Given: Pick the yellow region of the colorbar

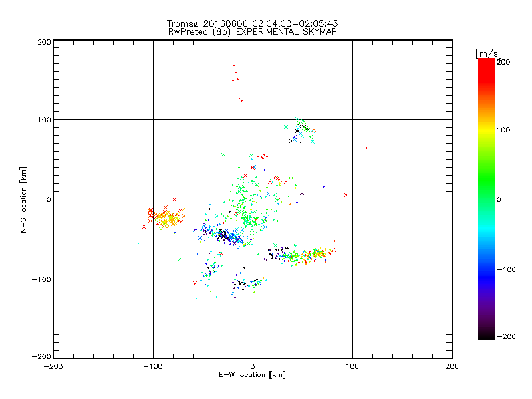Looking at the screenshot, I should pos(487,130).
